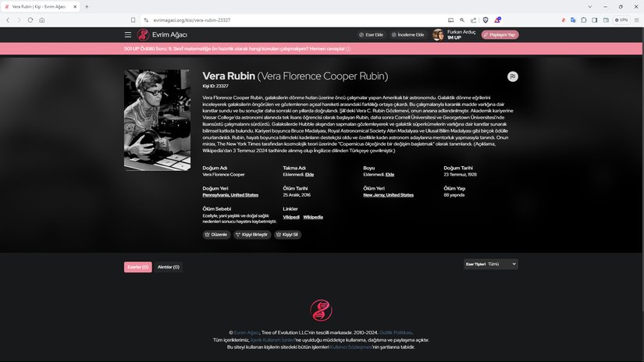Viewport: 644px width, 362px height.
Task: Open a new browser tab with the plus icon
Action: click(x=87, y=6)
